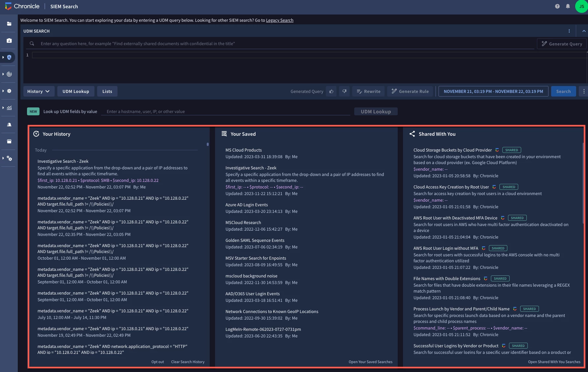Screen dimensions: 588x372
Task: Open the November 21 - November 22 date range picker
Action: [x=493, y=91]
